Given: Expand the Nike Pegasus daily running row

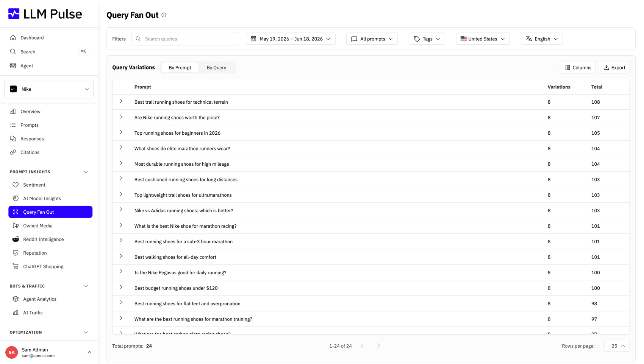Looking at the screenshot, I should [121, 272].
